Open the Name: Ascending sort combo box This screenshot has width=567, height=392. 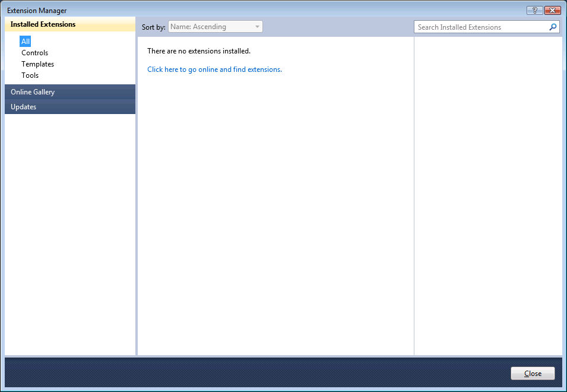pos(215,27)
